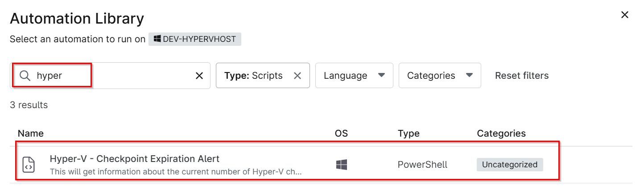
Task: Click the DEV-HYPERVHOST device tag
Action: click(195, 39)
